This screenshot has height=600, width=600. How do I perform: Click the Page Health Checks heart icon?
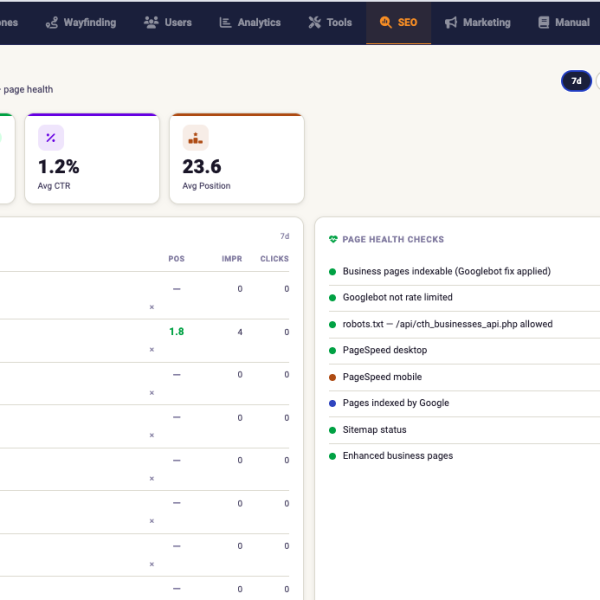pos(333,240)
